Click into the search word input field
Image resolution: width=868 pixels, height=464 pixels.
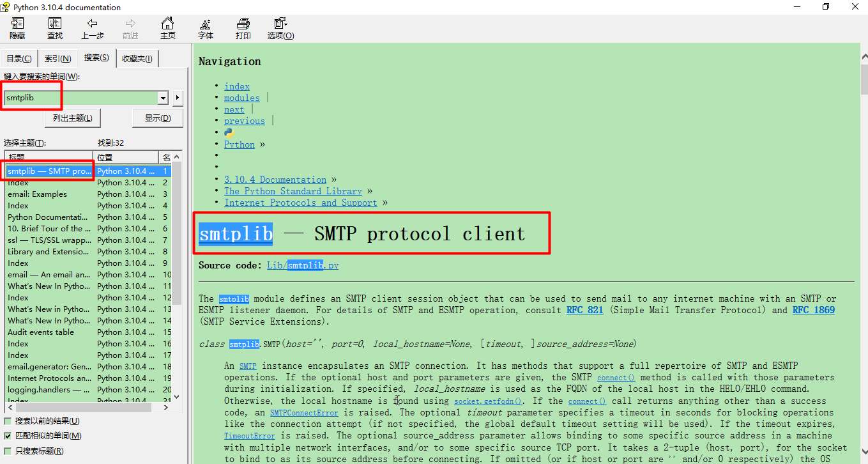click(81, 98)
